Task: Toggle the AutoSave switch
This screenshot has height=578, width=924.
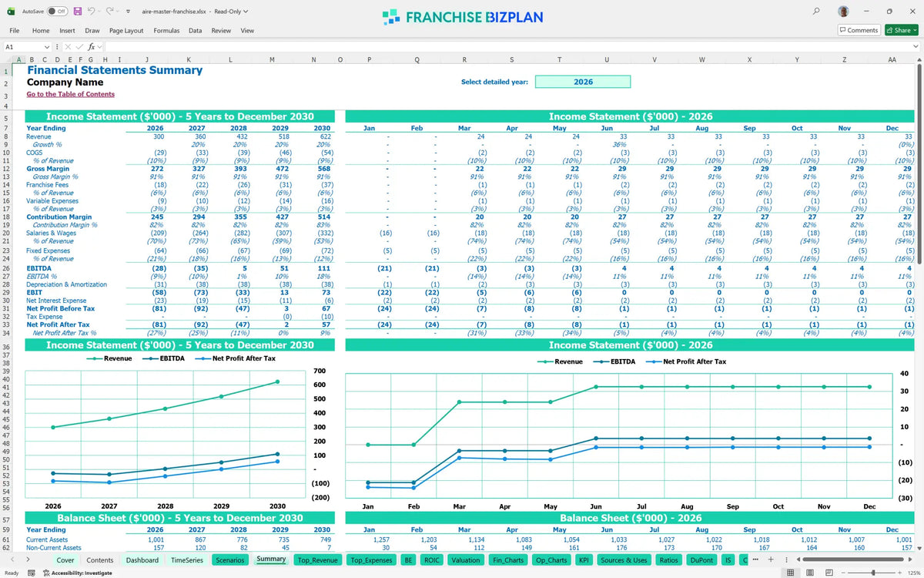Action: [x=57, y=12]
